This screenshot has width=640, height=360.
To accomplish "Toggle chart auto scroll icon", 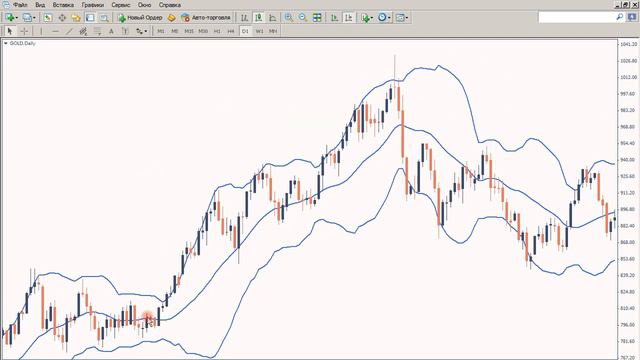I will coord(334,18).
